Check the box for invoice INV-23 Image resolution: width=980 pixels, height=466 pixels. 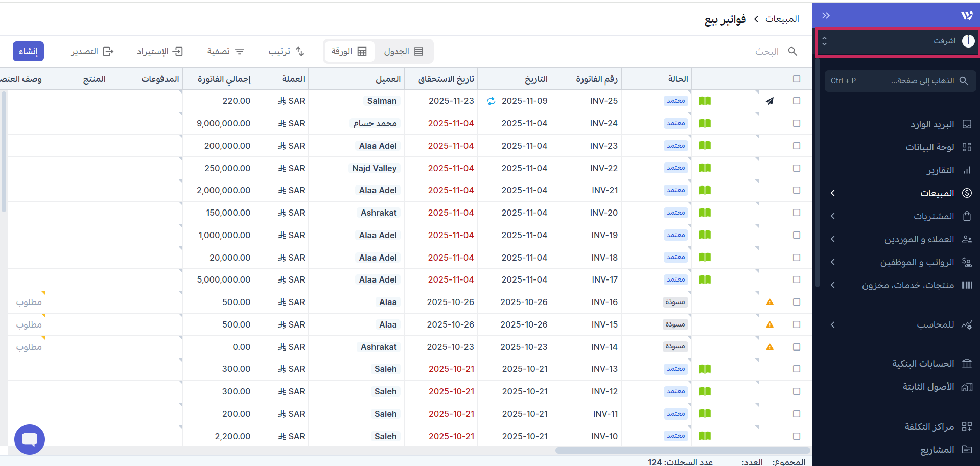pyautogui.click(x=796, y=146)
